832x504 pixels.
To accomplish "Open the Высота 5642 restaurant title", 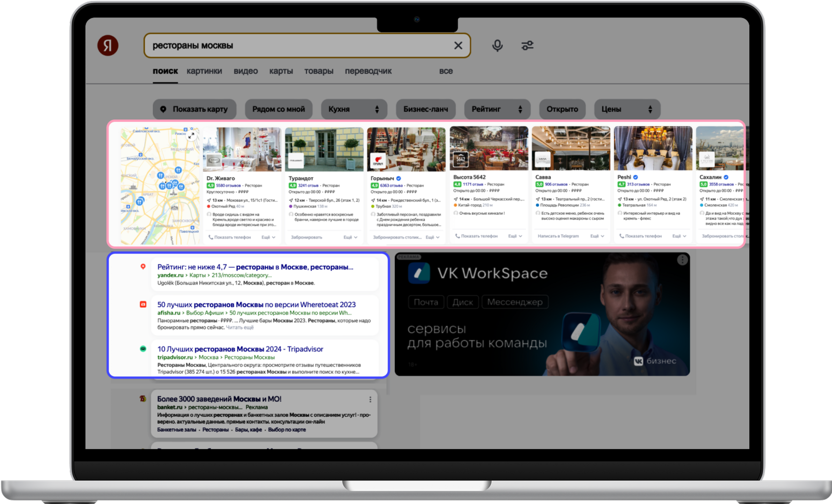I will point(469,177).
